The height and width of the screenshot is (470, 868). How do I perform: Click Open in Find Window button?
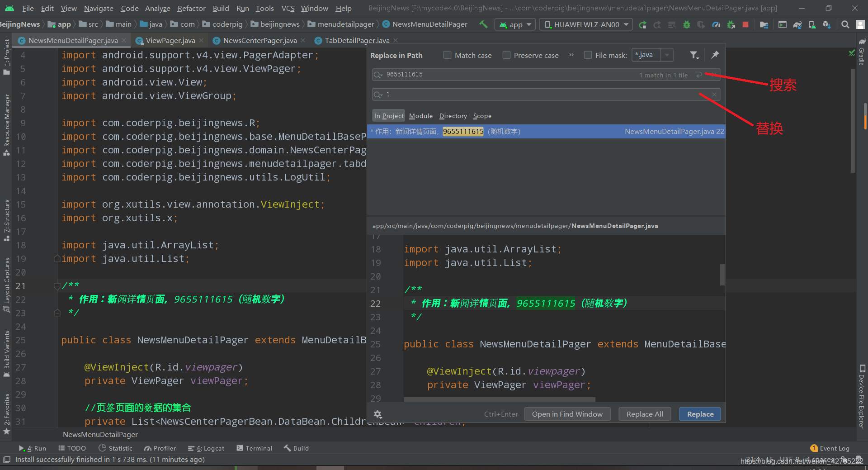pos(567,414)
